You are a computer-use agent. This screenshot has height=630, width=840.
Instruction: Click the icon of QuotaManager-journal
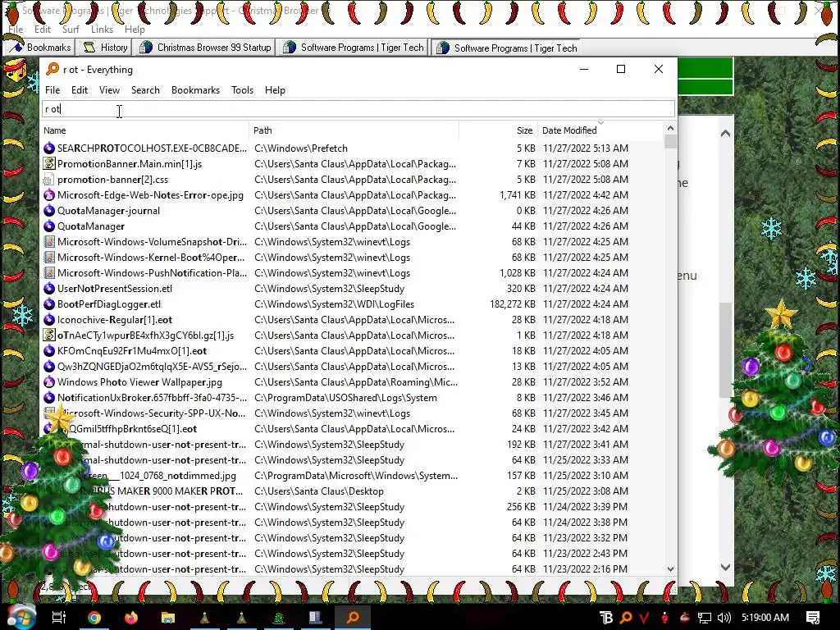[x=49, y=210]
